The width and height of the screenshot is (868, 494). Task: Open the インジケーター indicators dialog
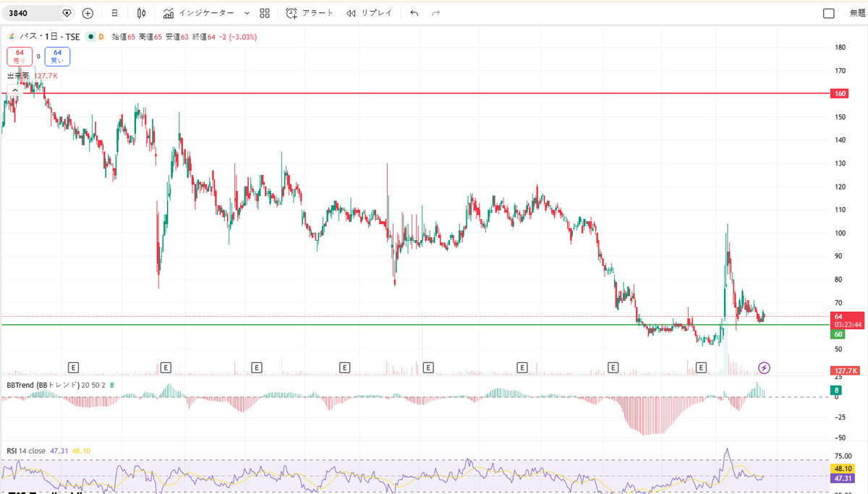[x=198, y=13]
